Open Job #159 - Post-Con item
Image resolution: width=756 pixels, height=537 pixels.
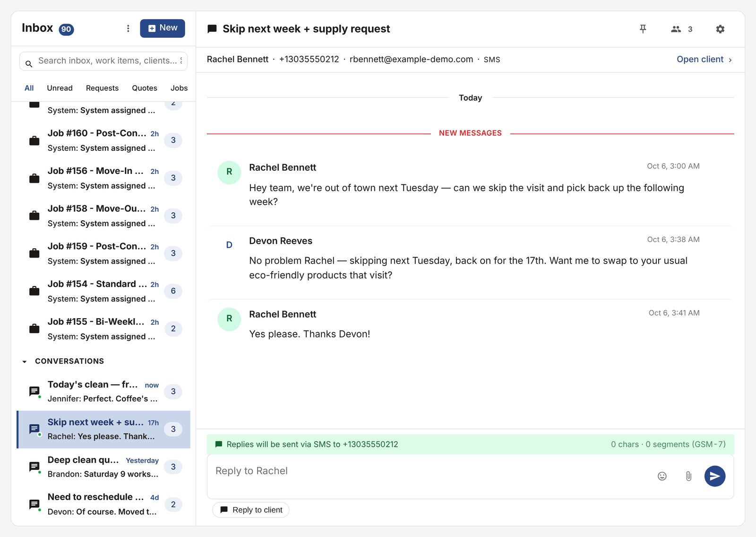[x=103, y=253]
